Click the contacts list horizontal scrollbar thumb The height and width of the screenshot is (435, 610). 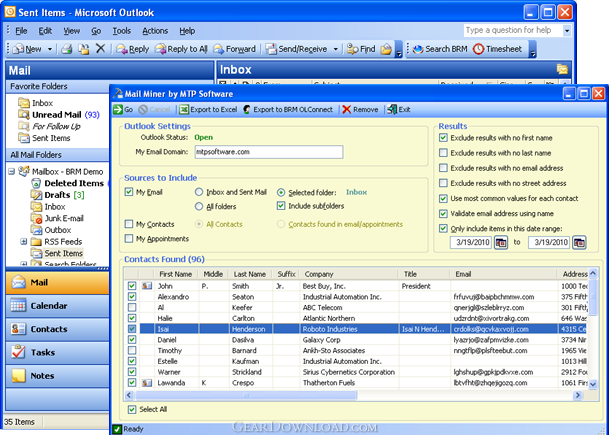(x=245, y=395)
